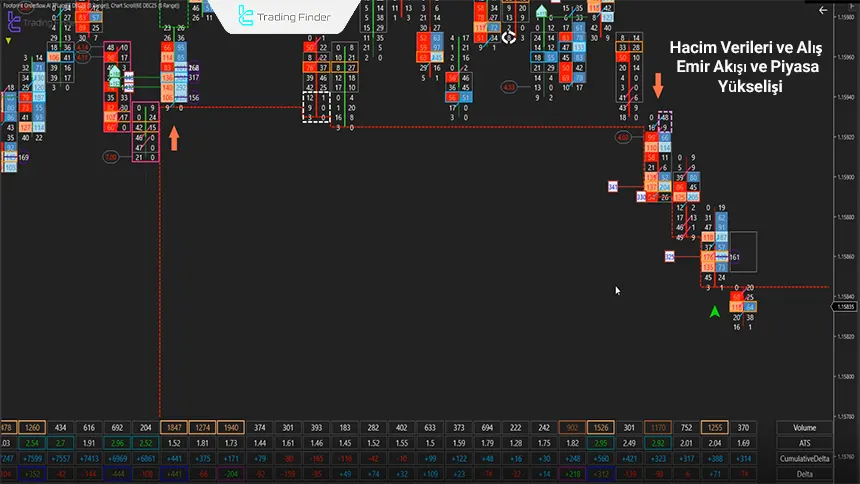Click the orange down arrow above the sell-off

(658, 86)
